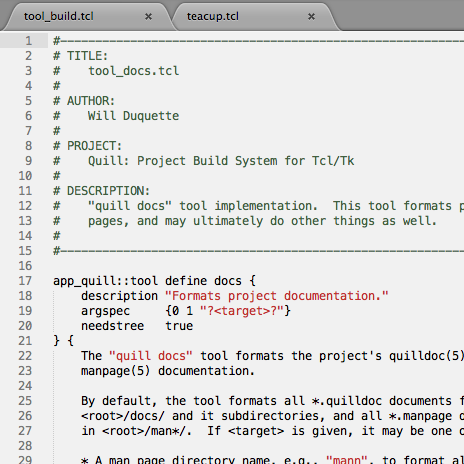The width and height of the screenshot is (464, 464).
Task: Click the Will Duquette author name
Action: pos(134,116)
